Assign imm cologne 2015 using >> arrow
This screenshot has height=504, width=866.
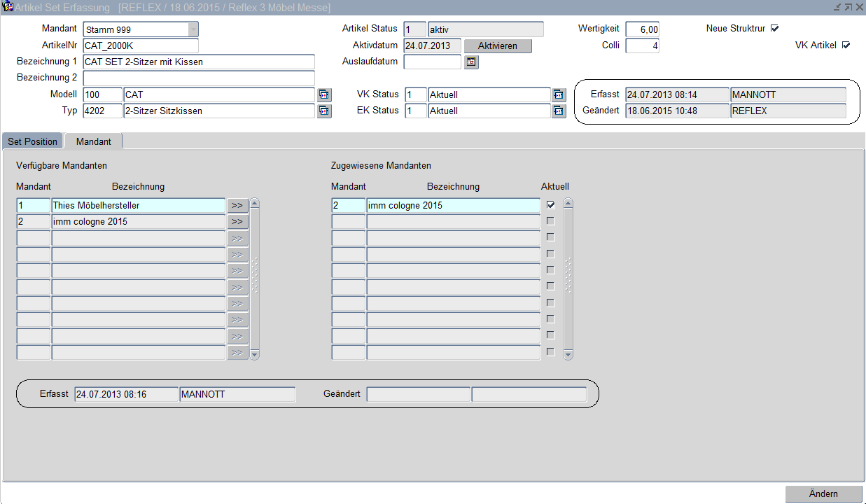[237, 222]
